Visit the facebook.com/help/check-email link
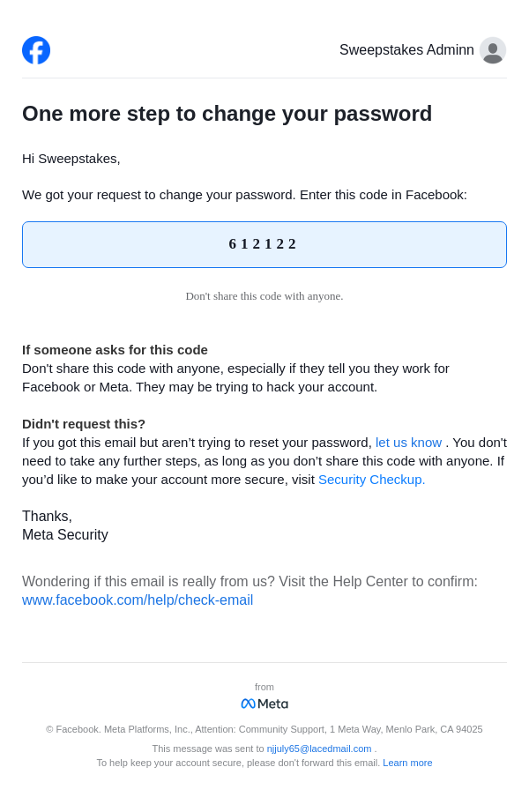Image resolution: width=529 pixels, height=812 pixels. point(138,600)
